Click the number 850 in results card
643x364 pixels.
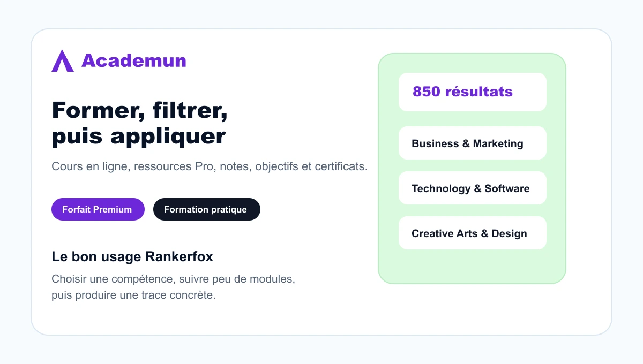[427, 92]
